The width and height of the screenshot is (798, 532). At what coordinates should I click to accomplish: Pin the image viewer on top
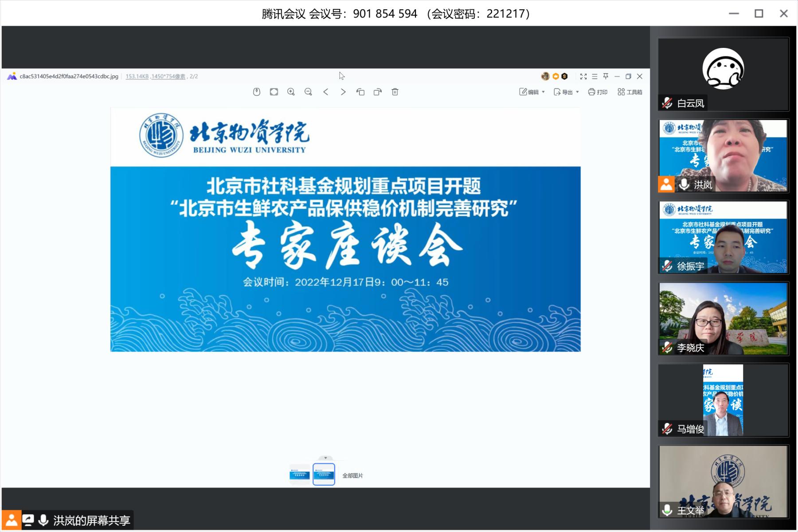pyautogui.click(x=606, y=76)
